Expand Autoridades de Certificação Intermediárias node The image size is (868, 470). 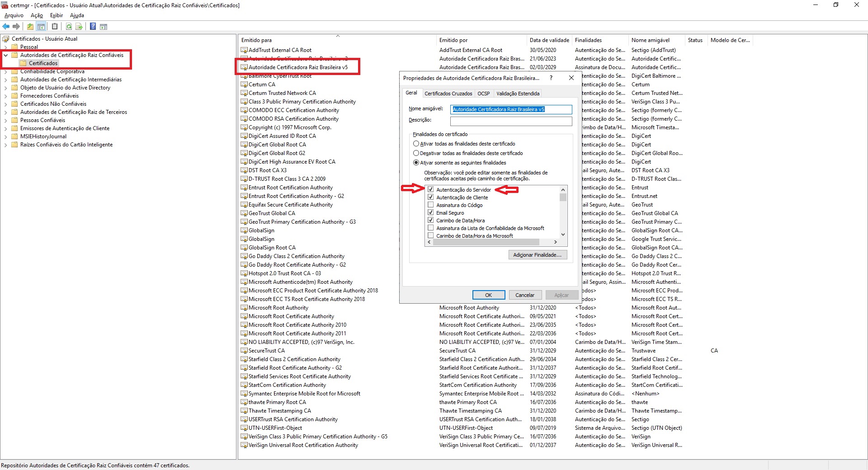(x=5, y=80)
